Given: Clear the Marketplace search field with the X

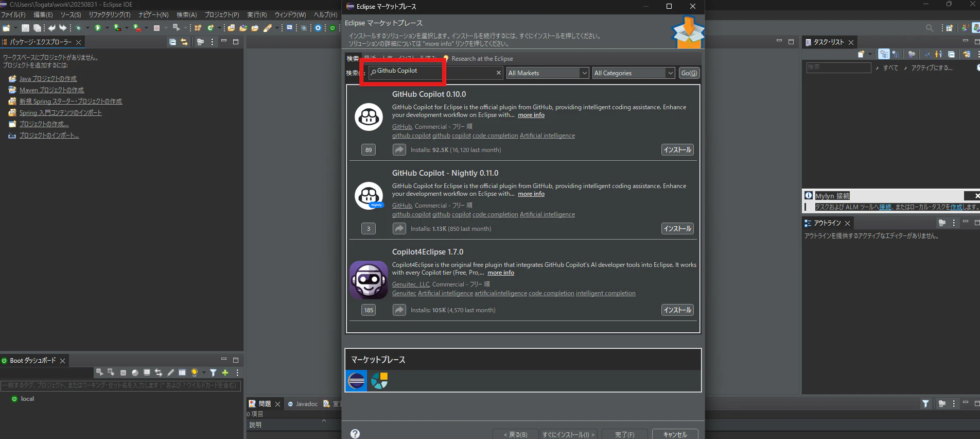Looking at the screenshot, I should coord(498,73).
